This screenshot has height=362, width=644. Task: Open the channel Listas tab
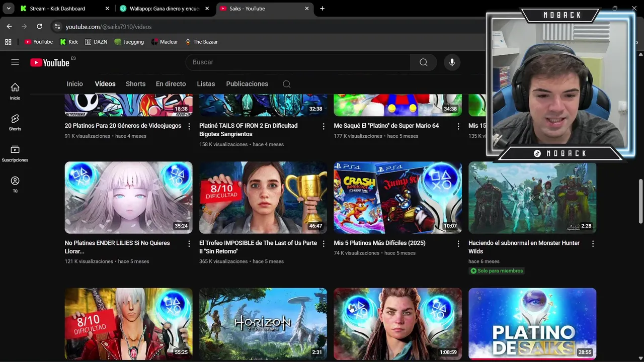tap(206, 84)
